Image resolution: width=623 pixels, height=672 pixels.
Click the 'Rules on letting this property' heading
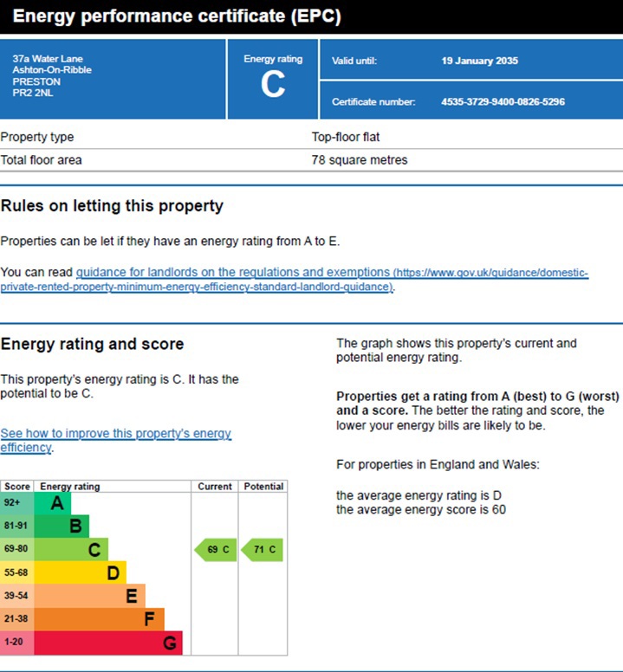pos(112,206)
